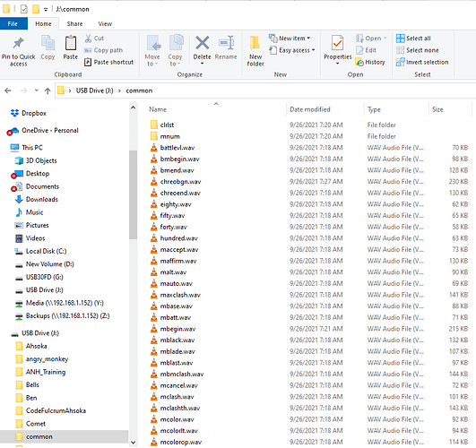Screen dimensions: 476x448
Task: Open the View ribbon tab
Action: click(105, 23)
